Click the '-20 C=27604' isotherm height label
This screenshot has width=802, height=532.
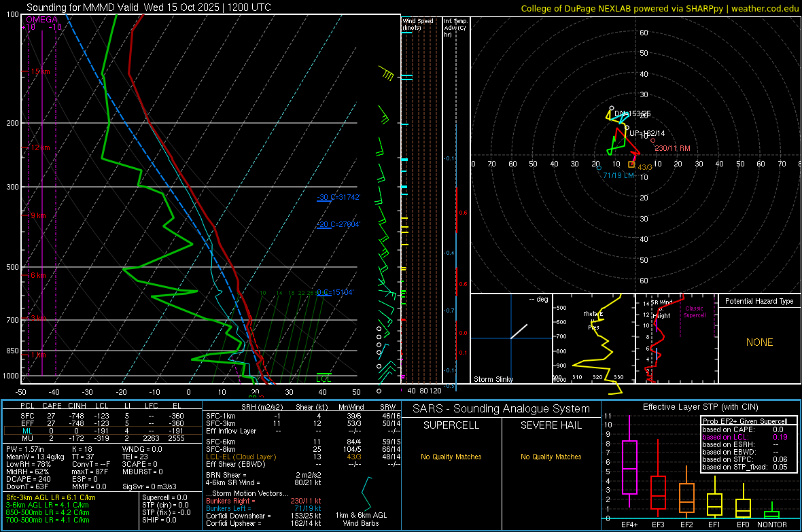click(338, 224)
